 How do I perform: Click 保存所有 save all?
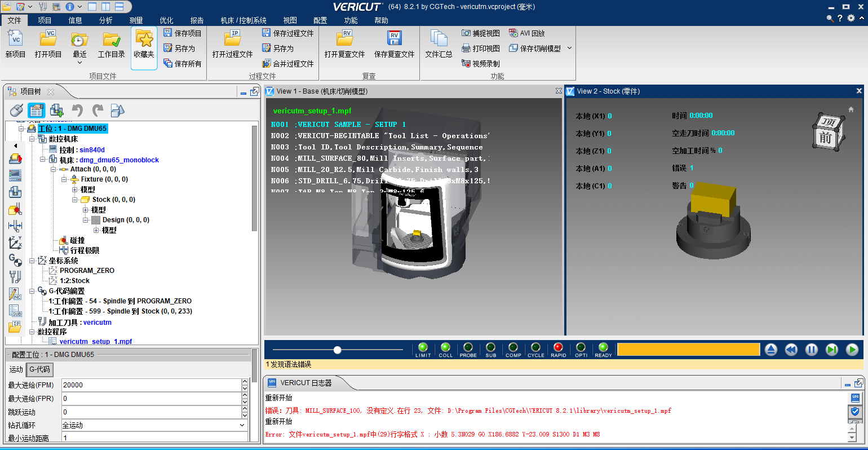182,64
